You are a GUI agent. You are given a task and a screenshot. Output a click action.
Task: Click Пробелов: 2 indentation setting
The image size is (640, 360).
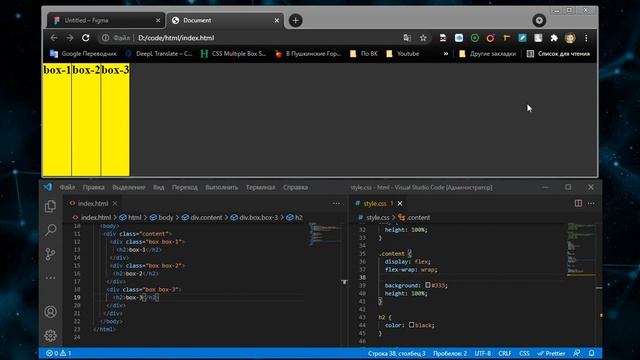450,353
